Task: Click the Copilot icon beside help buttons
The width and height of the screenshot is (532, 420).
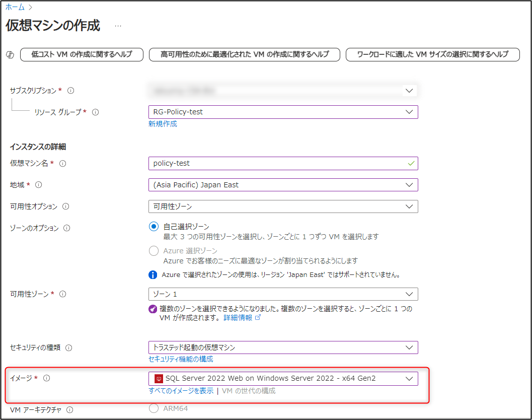Action: [10, 55]
